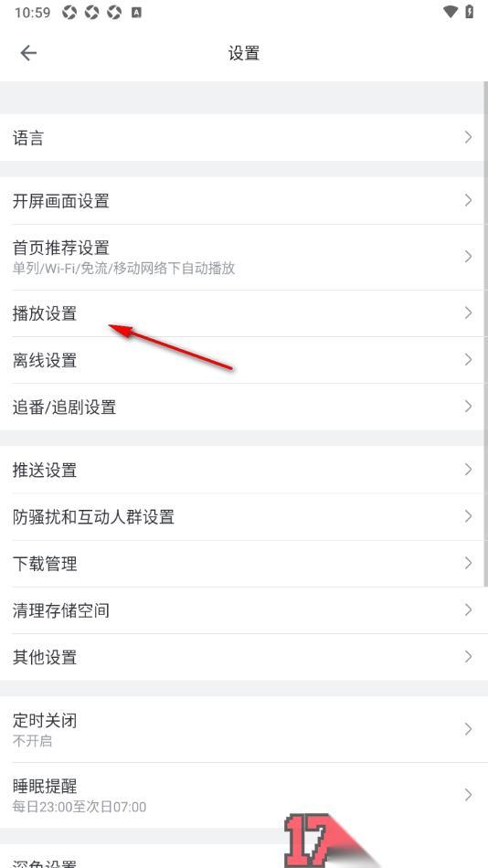Open 防骚扰和互动人群设置
The width and height of the screenshot is (488, 868).
(x=242, y=516)
